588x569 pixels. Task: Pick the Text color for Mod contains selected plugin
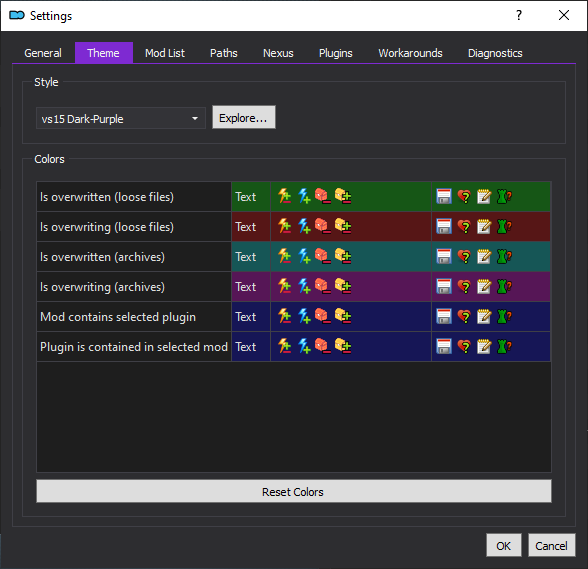tap(251, 317)
